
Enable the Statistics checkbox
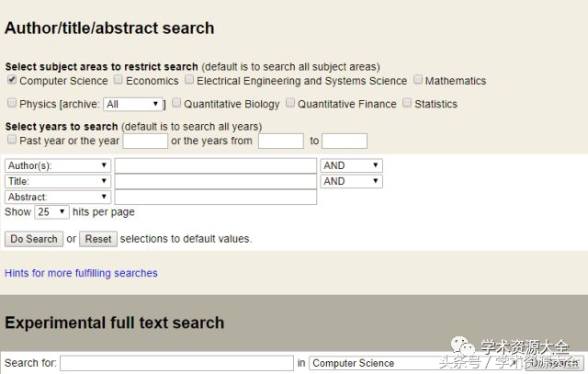pos(406,103)
